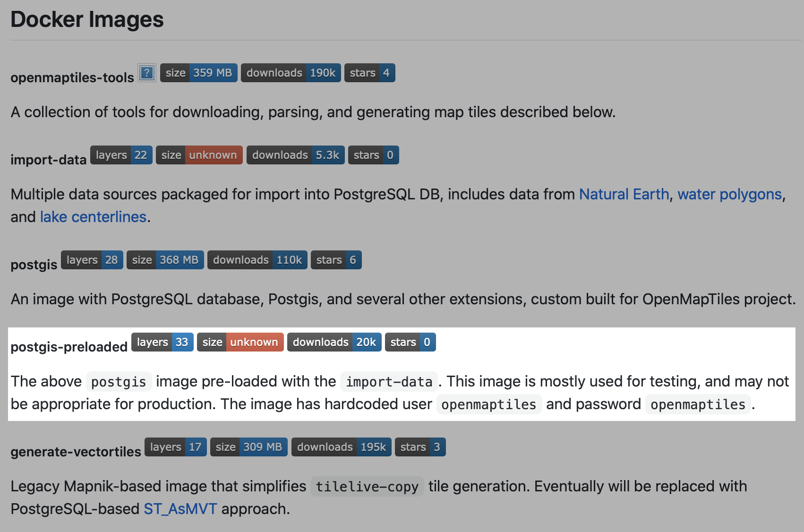The width and height of the screenshot is (804, 532).
Task: Click the postgis image name heading
Action: [34, 265]
